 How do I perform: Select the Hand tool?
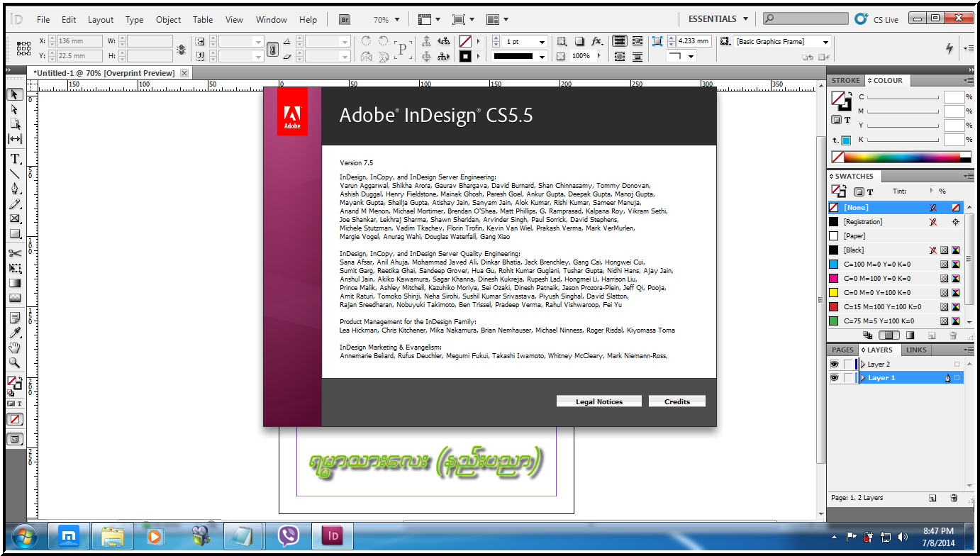(x=15, y=347)
